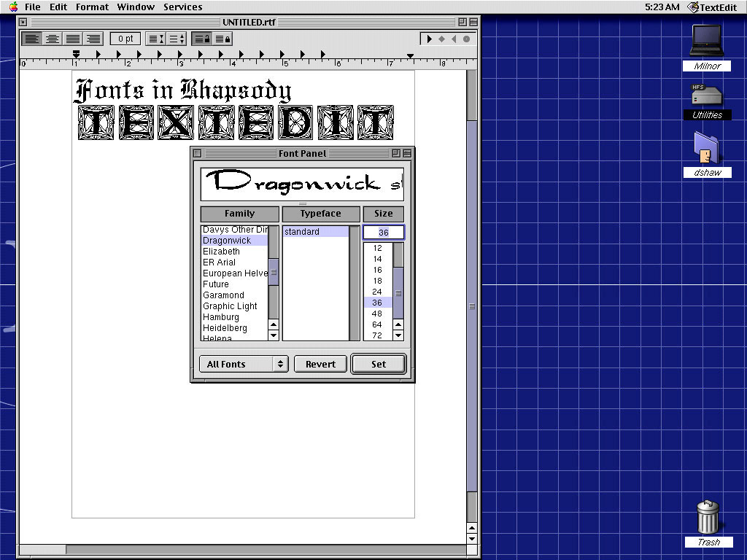747x560 pixels.
Task: Select the Dragonwick font family
Action: [x=234, y=241]
